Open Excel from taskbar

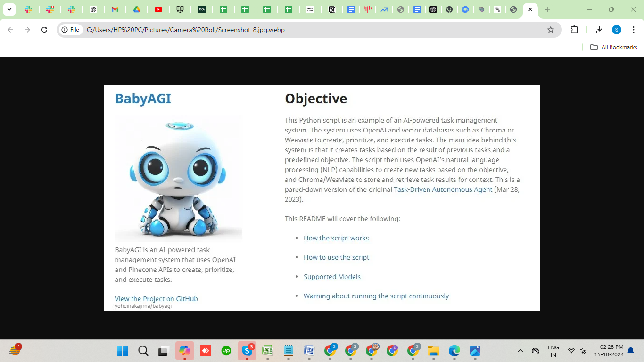pyautogui.click(x=267, y=351)
